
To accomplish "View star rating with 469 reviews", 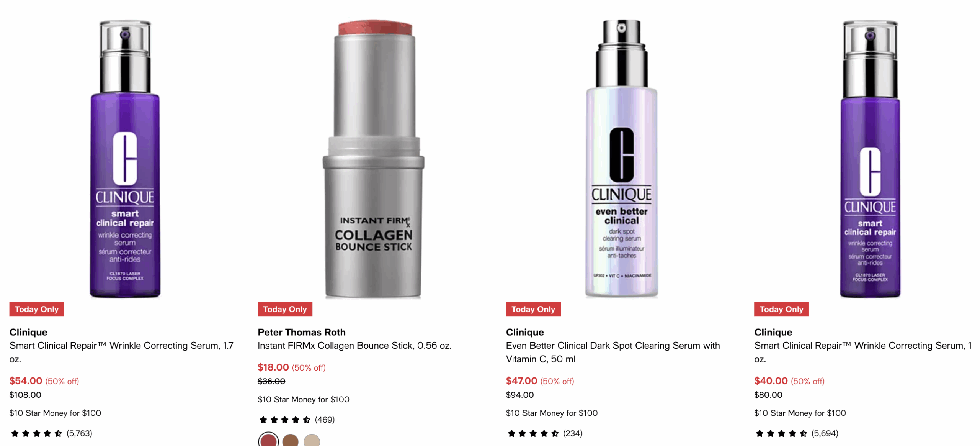I will tap(297, 420).
